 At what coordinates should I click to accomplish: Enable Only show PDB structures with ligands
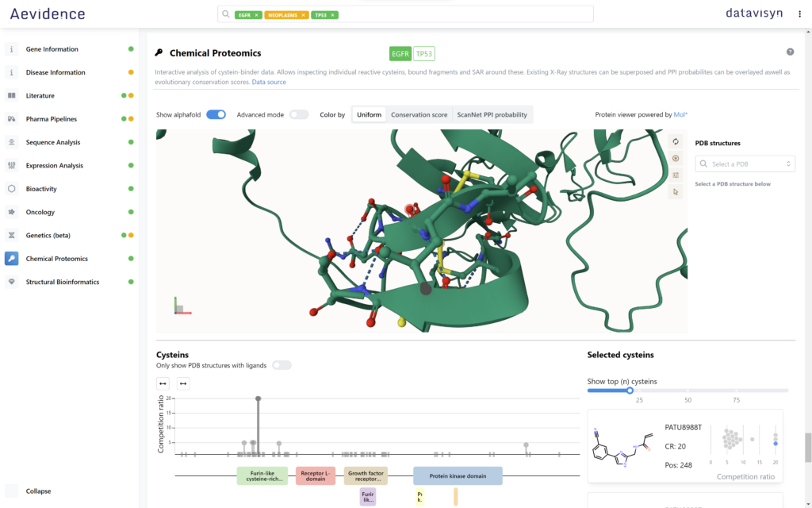(282, 365)
